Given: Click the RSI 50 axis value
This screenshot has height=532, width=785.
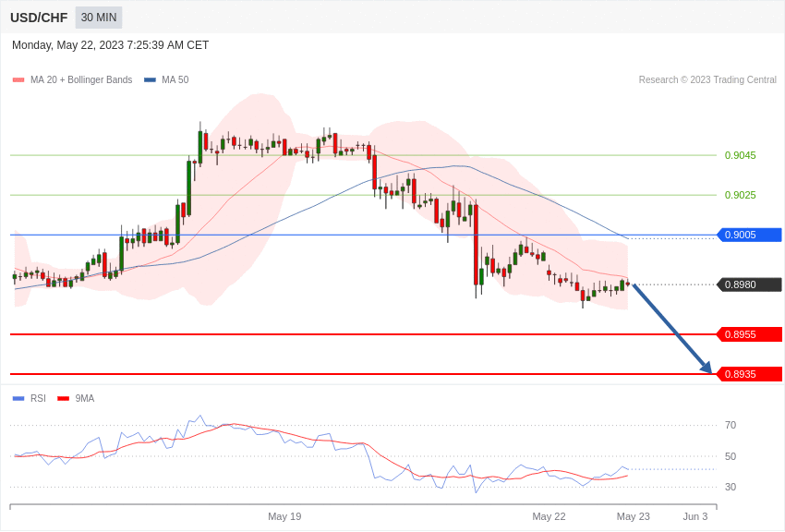Looking at the screenshot, I should [731, 456].
